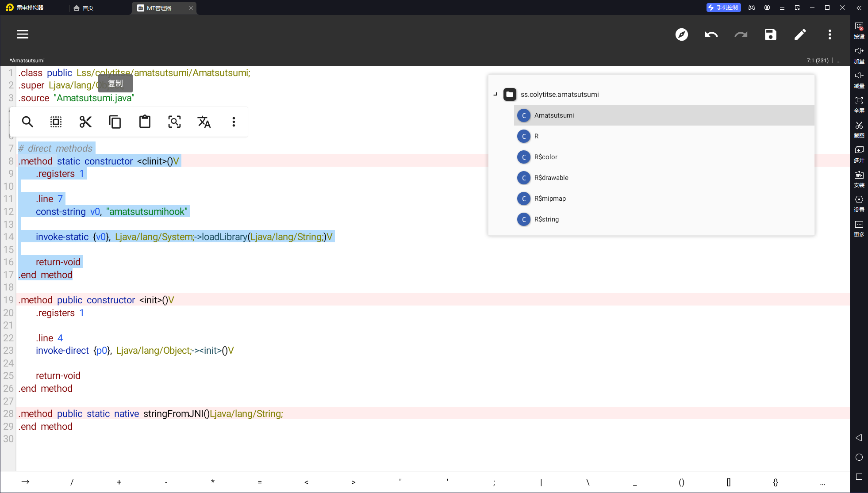Open the R$string class entry
The image size is (868, 493).
(546, 219)
